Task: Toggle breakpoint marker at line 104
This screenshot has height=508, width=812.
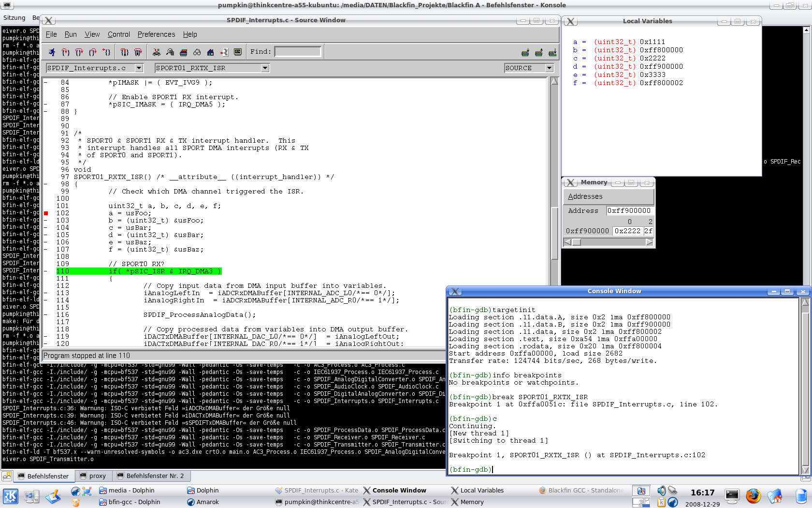Action: 46,228
